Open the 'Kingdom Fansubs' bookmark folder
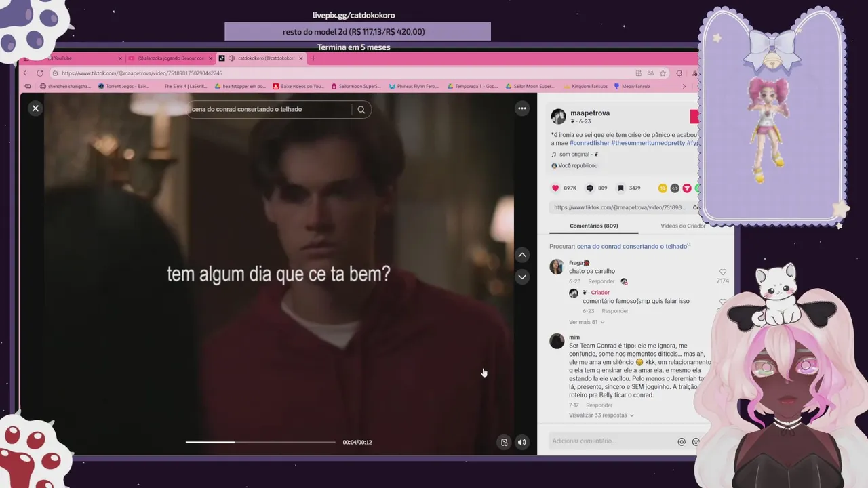The height and width of the screenshot is (488, 868). 585,87
